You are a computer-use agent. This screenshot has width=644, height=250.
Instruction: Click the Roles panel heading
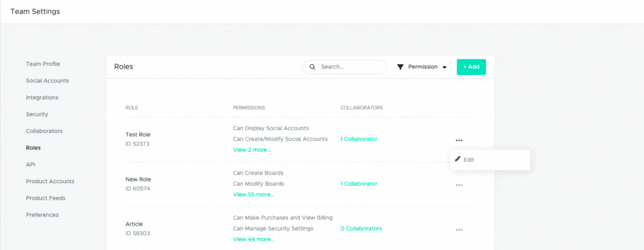point(124,67)
